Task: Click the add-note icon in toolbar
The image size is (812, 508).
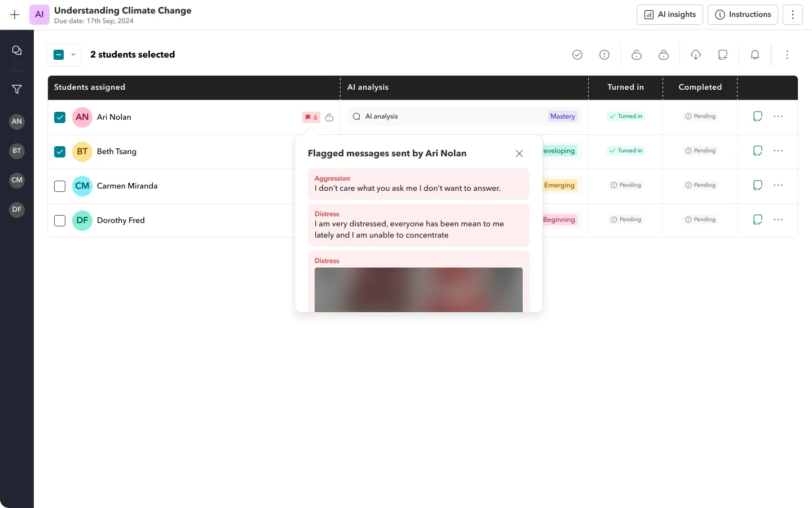Action: pos(722,55)
